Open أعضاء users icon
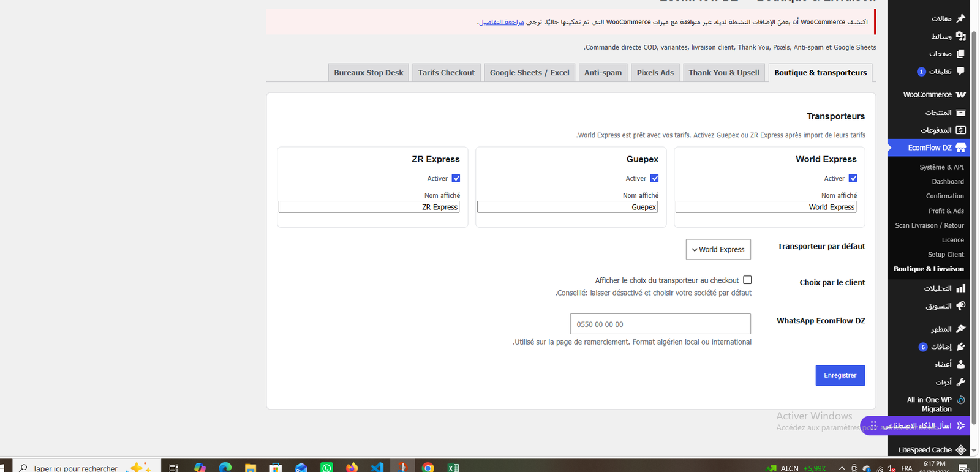Screen dimensions: 980x472 tap(960, 364)
